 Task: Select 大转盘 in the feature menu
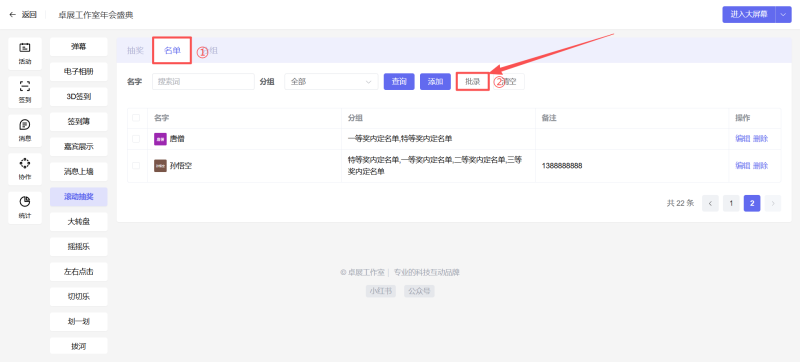[79, 222]
